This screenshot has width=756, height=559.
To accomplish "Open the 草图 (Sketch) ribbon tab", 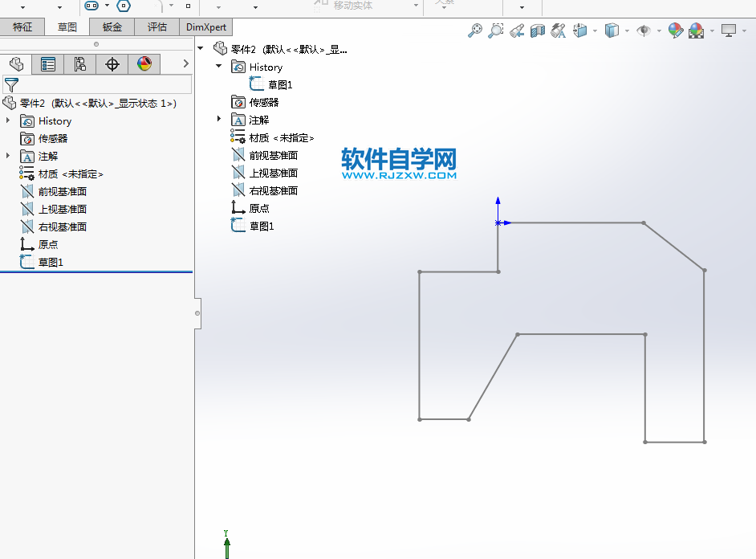I will tap(66, 27).
